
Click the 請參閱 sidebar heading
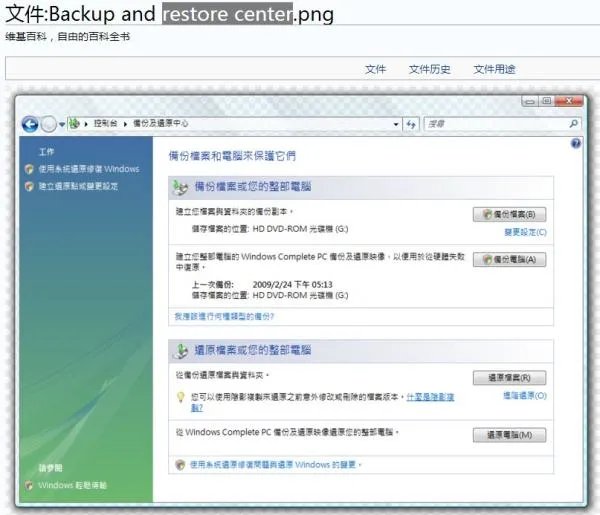(x=51, y=468)
